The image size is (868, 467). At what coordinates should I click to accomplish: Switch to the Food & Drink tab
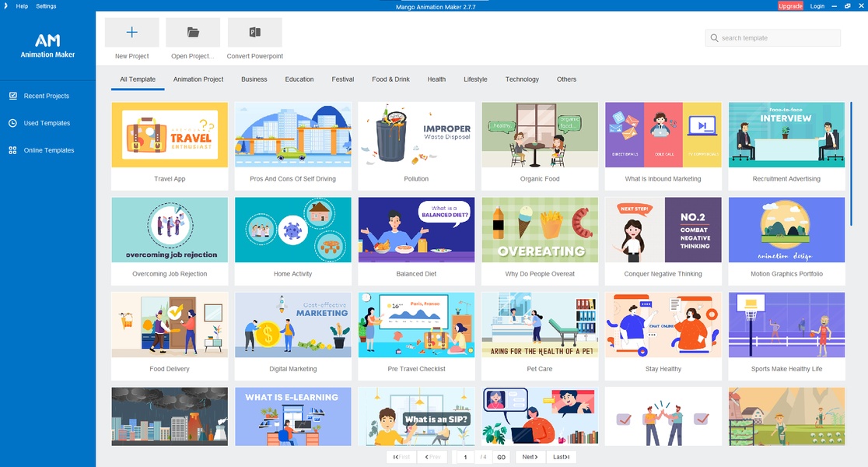390,79
